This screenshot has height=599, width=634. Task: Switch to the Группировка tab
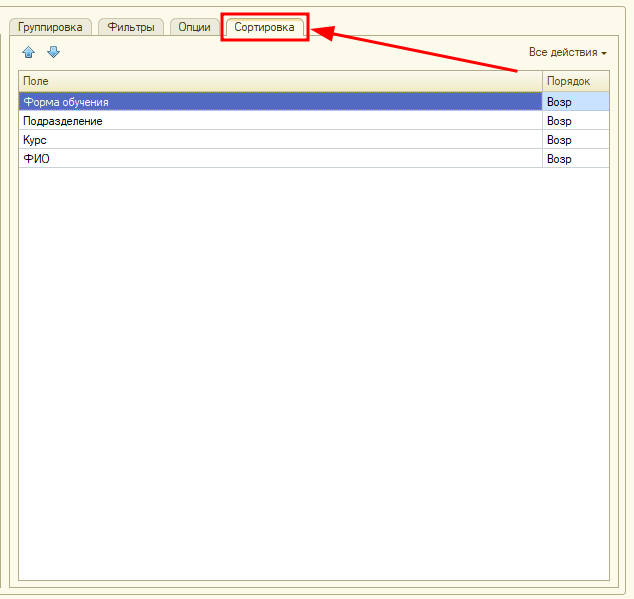point(50,27)
